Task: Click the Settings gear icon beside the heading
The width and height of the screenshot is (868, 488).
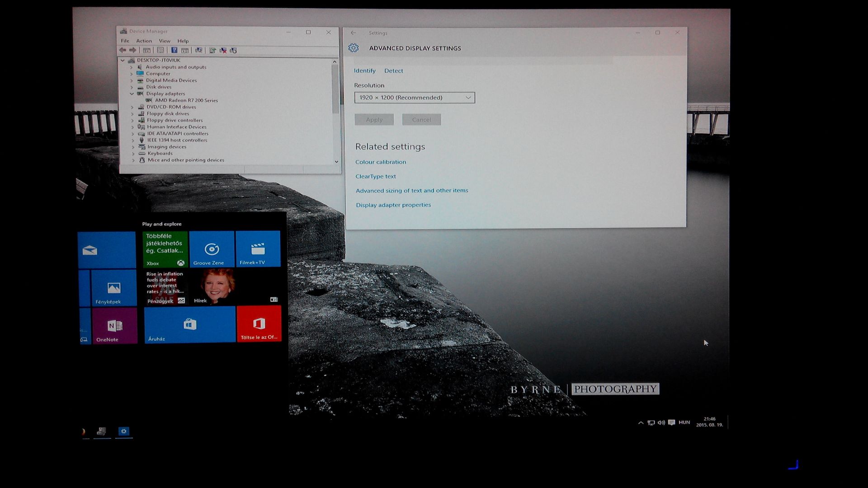Action: pos(354,48)
